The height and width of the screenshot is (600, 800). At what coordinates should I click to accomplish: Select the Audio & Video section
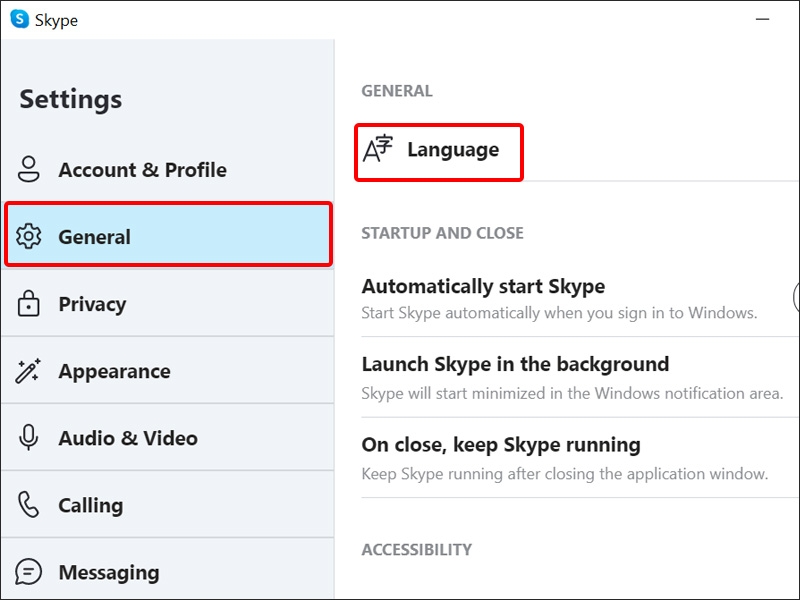pos(168,438)
